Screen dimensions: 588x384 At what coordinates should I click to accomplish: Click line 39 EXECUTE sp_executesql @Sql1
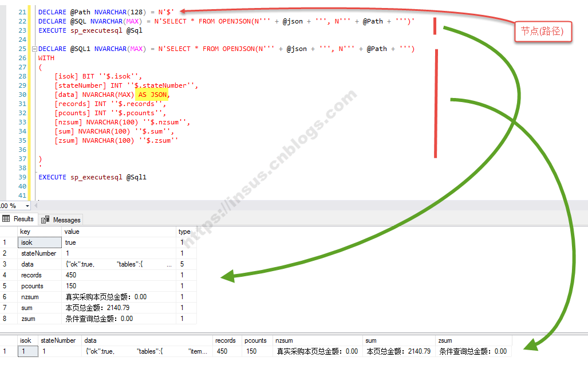92,177
